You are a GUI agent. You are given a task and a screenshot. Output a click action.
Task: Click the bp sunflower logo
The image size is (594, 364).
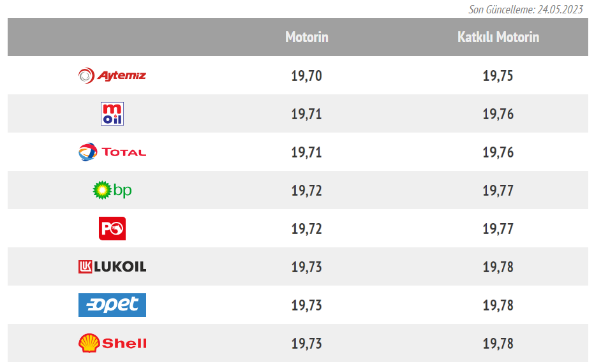[112, 190]
